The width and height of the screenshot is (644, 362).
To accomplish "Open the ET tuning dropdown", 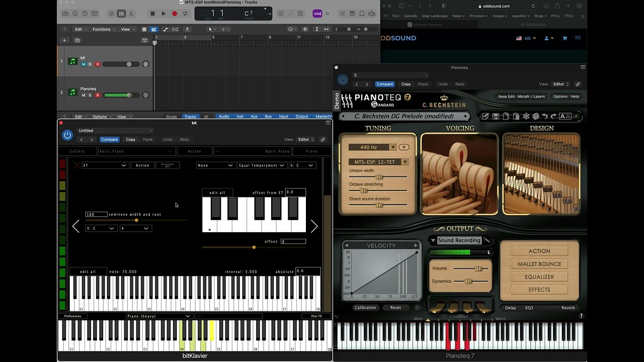I will 105,165.
